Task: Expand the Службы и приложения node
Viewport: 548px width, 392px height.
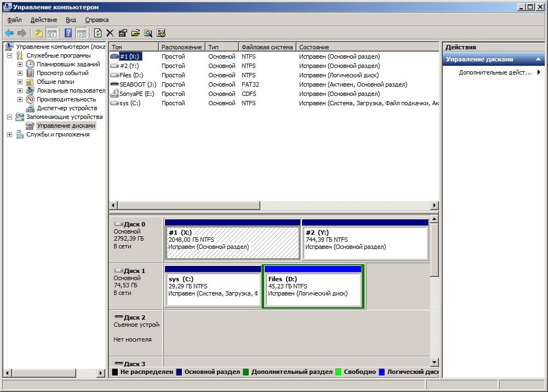Action: click(x=9, y=135)
